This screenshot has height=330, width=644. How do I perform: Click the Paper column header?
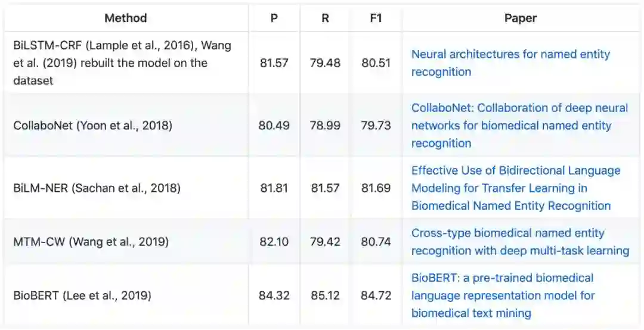(x=520, y=18)
